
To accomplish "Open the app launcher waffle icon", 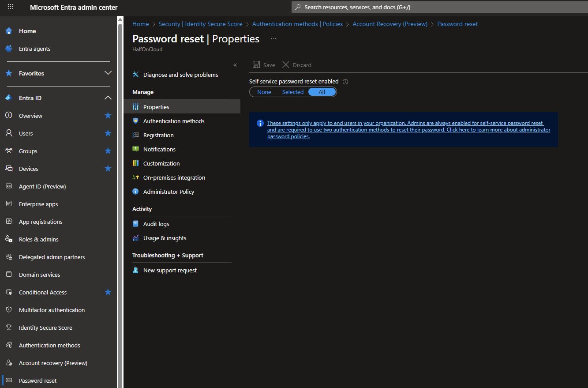I will tap(11, 8).
